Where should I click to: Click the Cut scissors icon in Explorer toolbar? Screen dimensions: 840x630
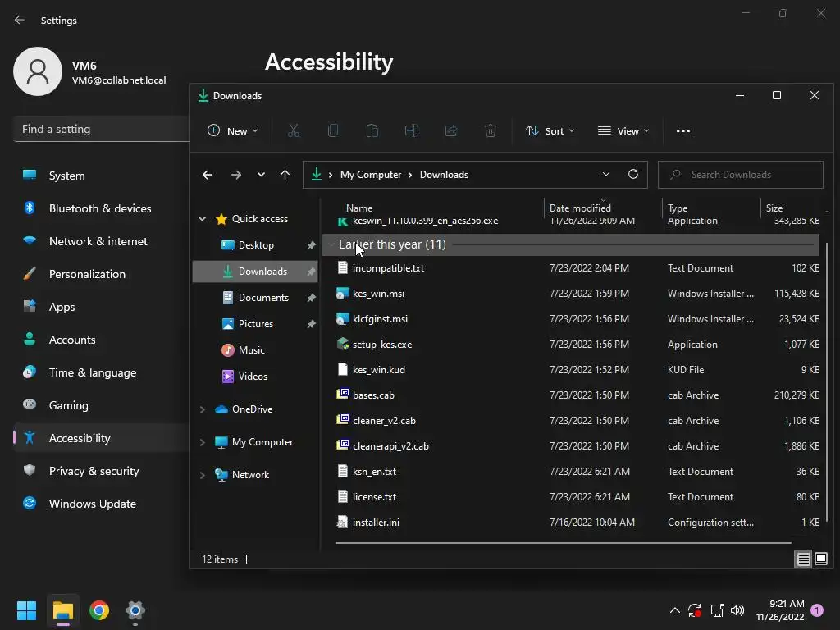click(294, 130)
